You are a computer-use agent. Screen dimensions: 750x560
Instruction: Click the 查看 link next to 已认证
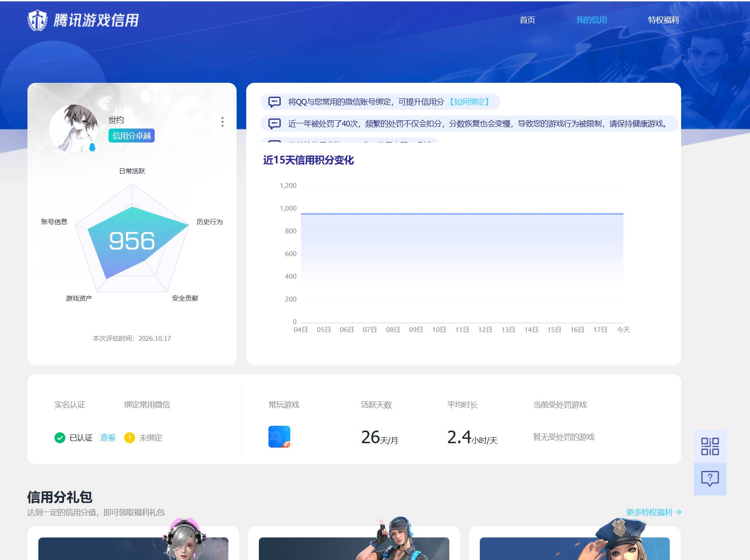pos(108,438)
